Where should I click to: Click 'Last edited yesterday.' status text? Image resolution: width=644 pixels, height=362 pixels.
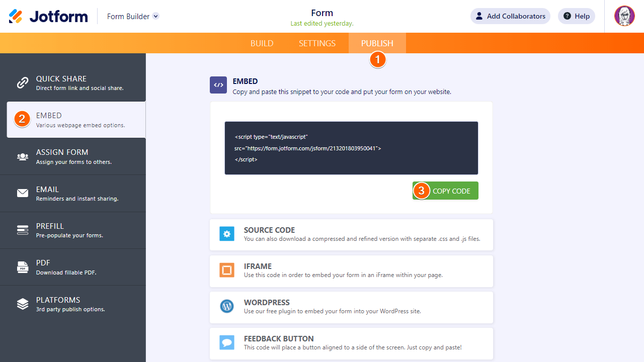tap(322, 24)
